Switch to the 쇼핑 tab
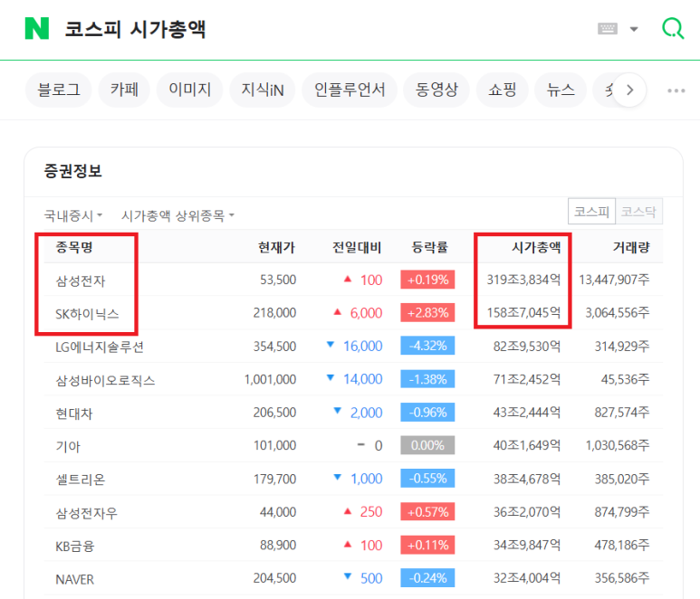 pyautogui.click(x=503, y=90)
